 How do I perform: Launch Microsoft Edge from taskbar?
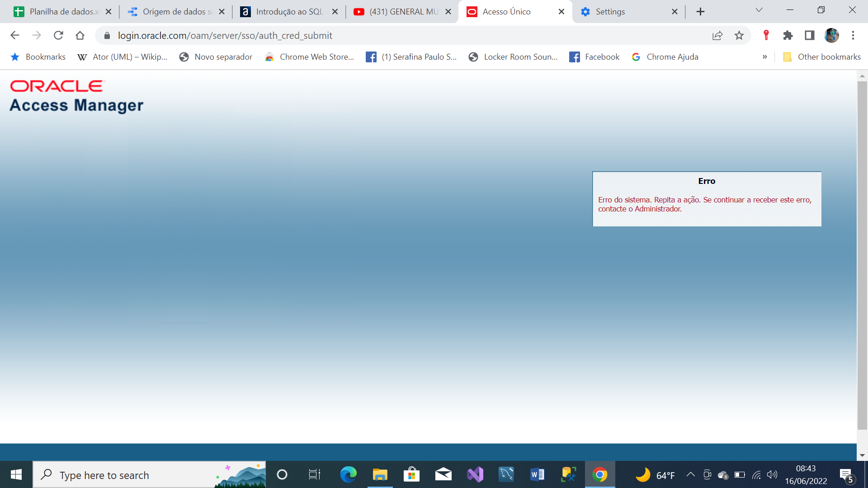click(348, 475)
